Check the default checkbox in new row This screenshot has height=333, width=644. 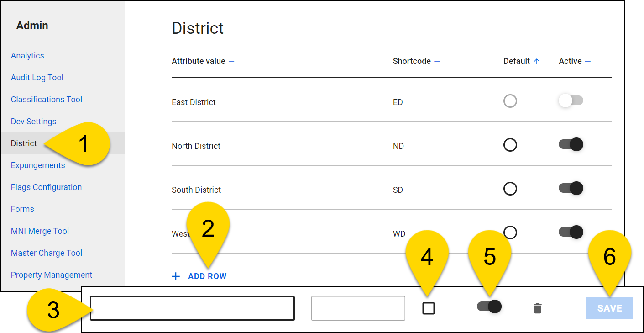(428, 308)
